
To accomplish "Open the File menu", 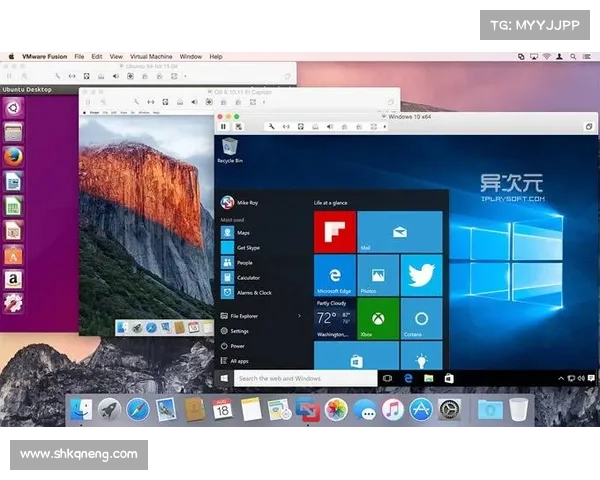I will (79, 57).
